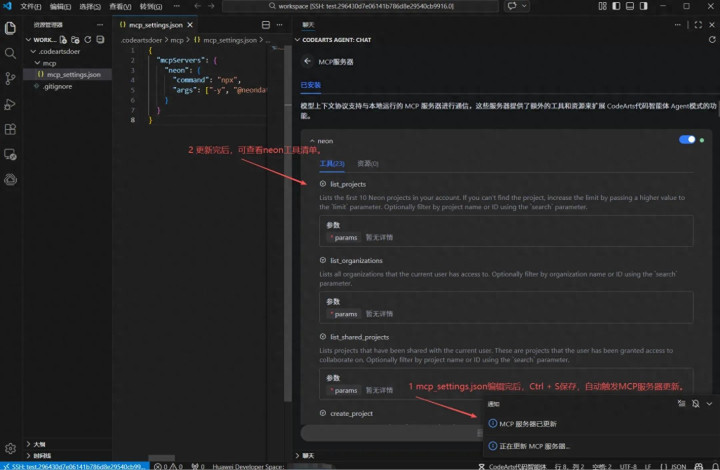Open the Explorer view in activity bar
720x470 pixels.
(10, 29)
